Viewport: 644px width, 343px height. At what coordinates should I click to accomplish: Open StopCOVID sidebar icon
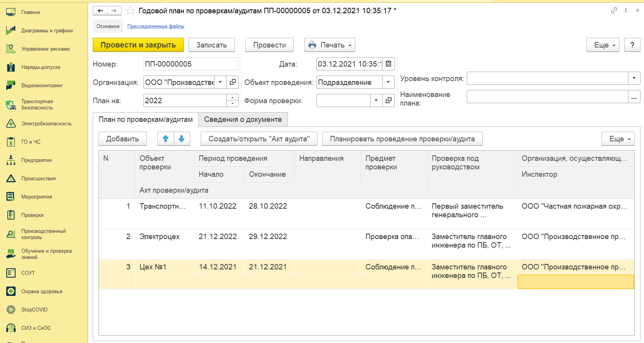click(x=11, y=310)
